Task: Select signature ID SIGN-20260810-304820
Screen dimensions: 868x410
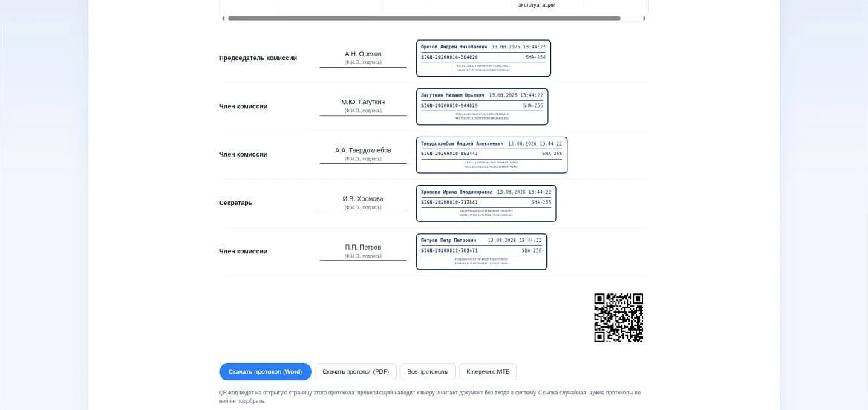Action: tap(449, 57)
